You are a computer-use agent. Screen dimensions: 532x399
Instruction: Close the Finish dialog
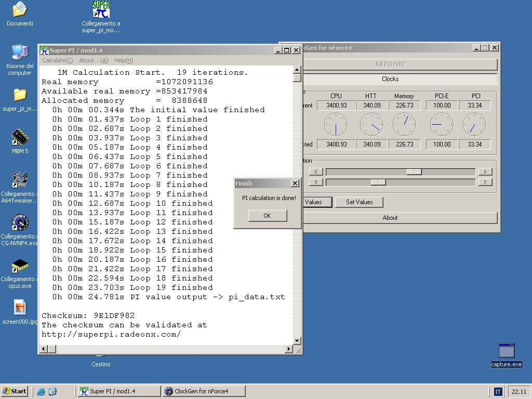click(x=295, y=183)
